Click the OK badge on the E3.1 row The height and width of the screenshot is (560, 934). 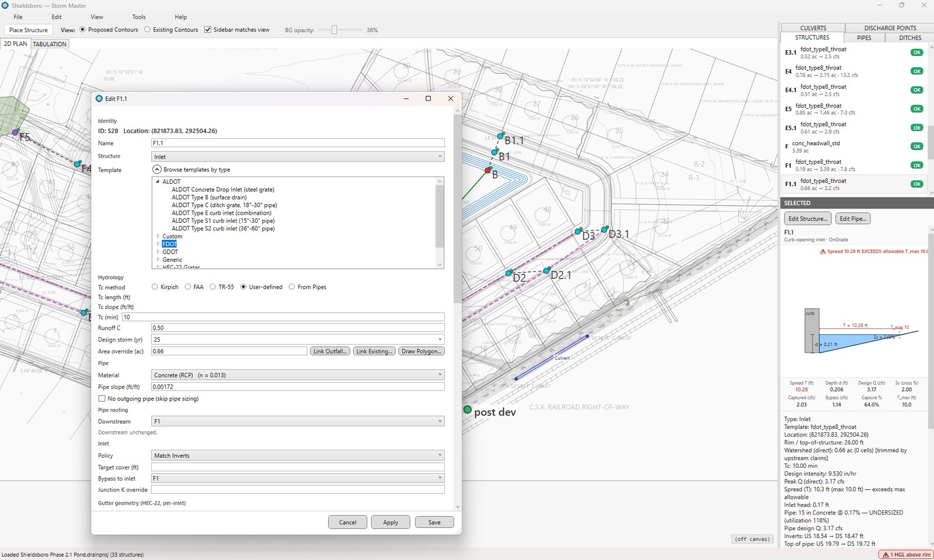coord(916,52)
